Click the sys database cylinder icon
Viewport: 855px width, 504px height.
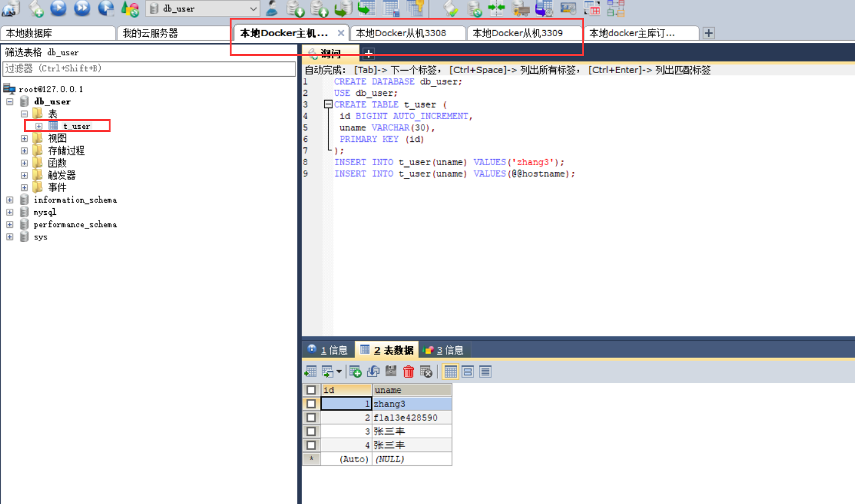[25, 236]
